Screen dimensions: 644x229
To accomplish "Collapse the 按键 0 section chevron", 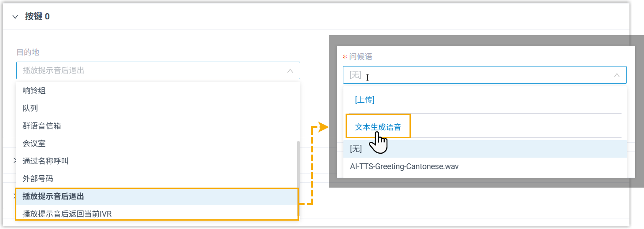I will click(15, 17).
